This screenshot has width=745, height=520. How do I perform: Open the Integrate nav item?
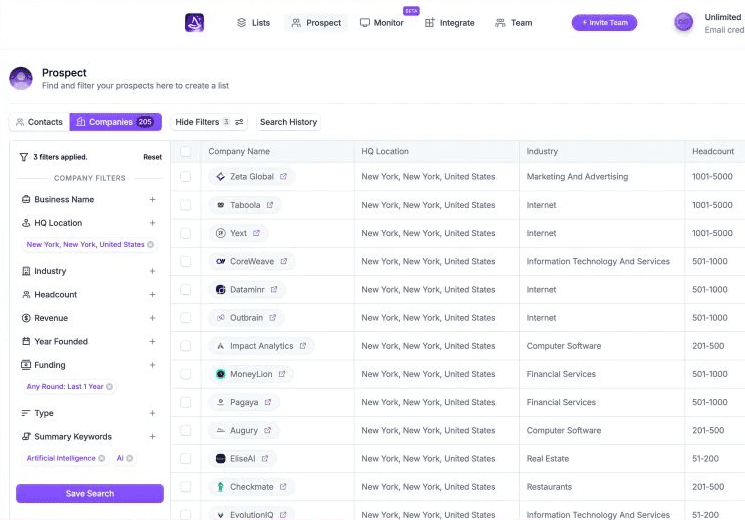tap(449, 22)
